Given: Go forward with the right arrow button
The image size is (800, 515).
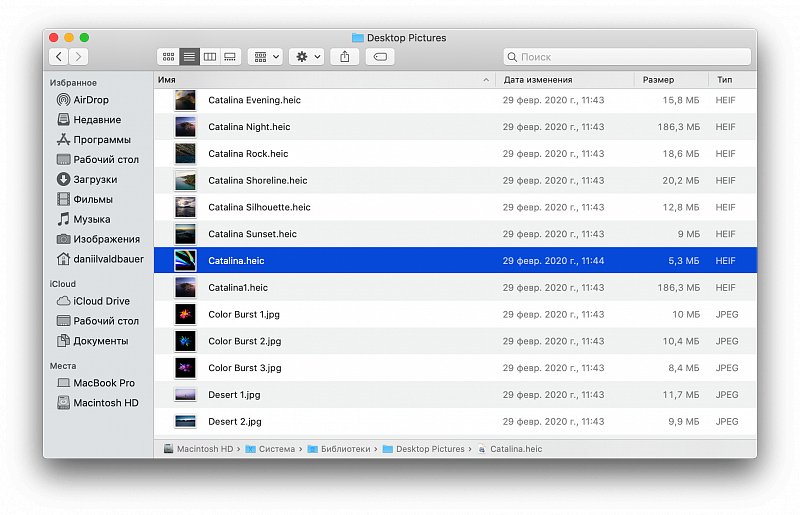Looking at the screenshot, I should pos(79,57).
